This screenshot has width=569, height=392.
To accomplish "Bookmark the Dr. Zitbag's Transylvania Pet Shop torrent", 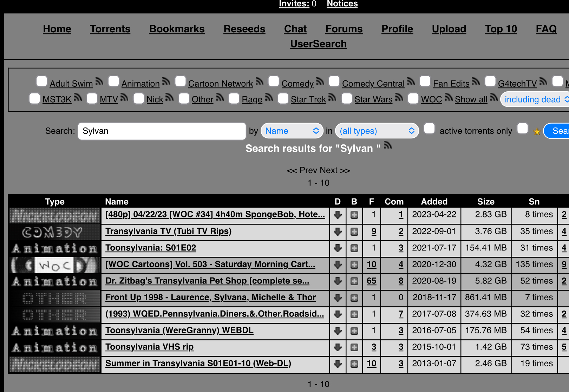I will 354,281.
